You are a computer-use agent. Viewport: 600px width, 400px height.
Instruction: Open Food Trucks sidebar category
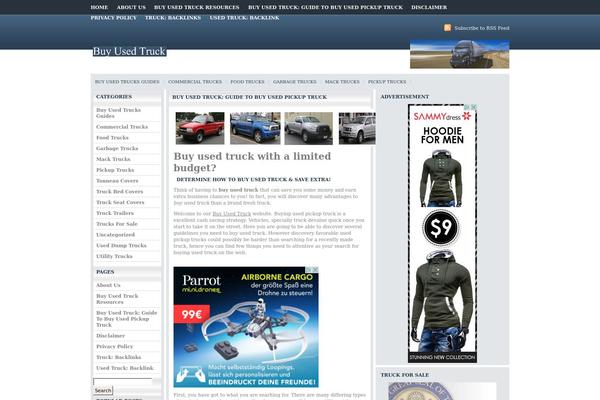(x=112, y=137)
